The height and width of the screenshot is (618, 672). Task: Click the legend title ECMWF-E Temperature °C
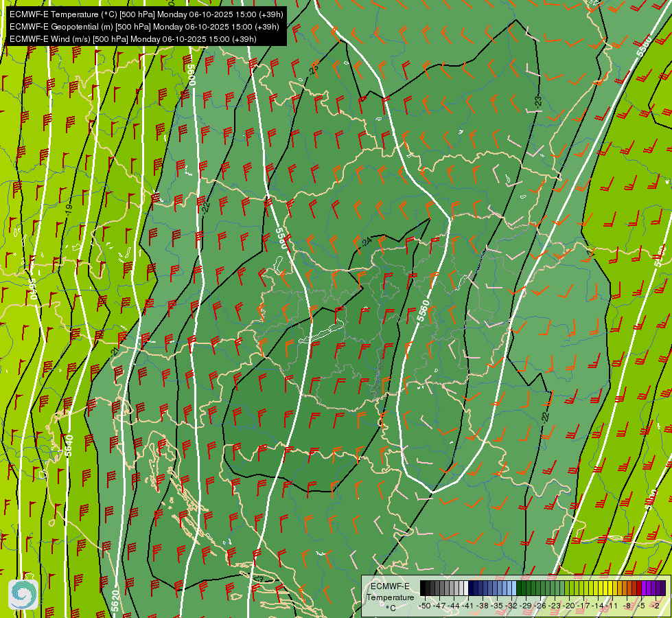tap(391, 597)
